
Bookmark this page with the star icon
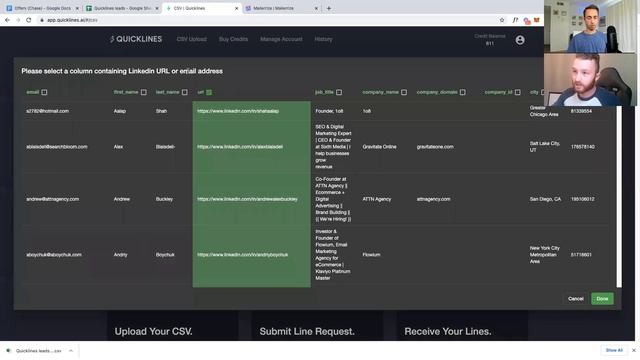point(502,20)
